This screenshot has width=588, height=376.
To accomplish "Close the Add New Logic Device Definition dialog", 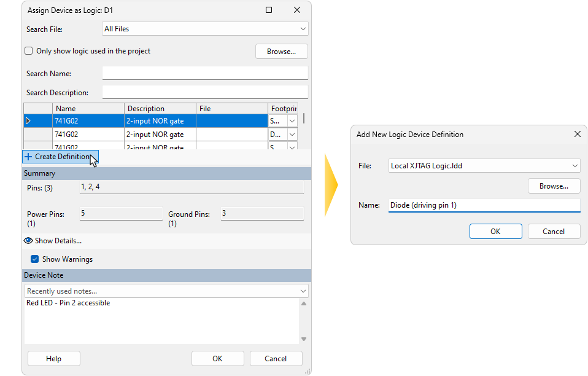I will click(x=577, y=134).
